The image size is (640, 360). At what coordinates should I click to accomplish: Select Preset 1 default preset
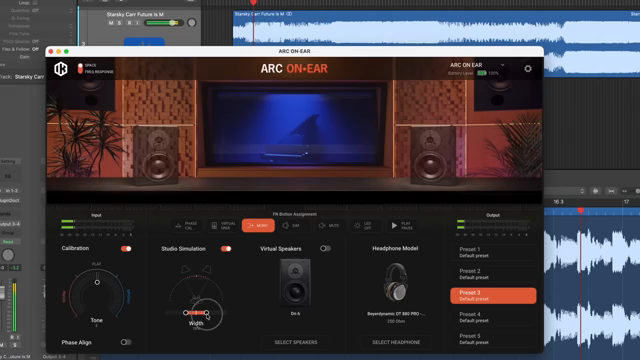point(493,252)
